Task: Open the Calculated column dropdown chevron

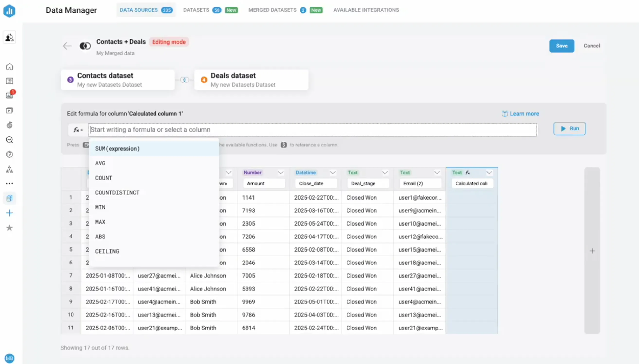Action: (x=489, y=173)
